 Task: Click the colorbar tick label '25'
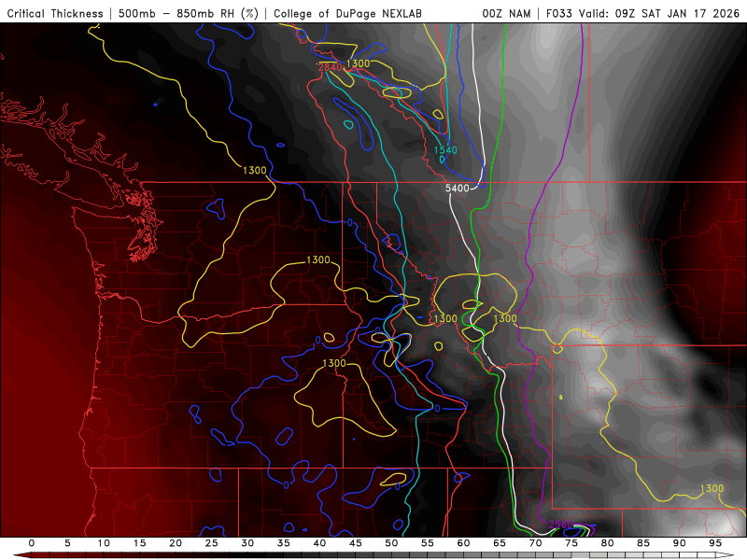pos(212,543)
